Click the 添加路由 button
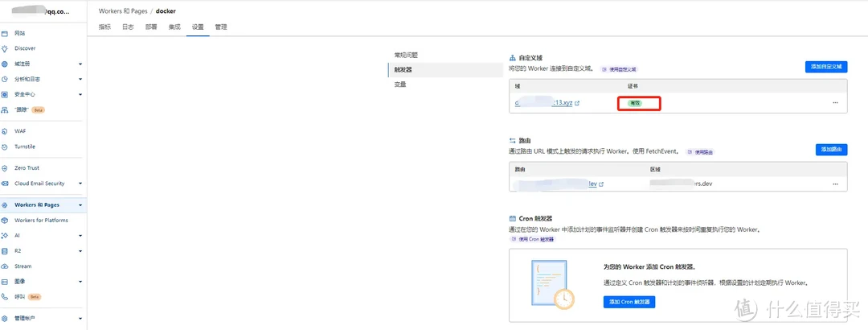Screen dimensions: 868x330 point(832,150)
